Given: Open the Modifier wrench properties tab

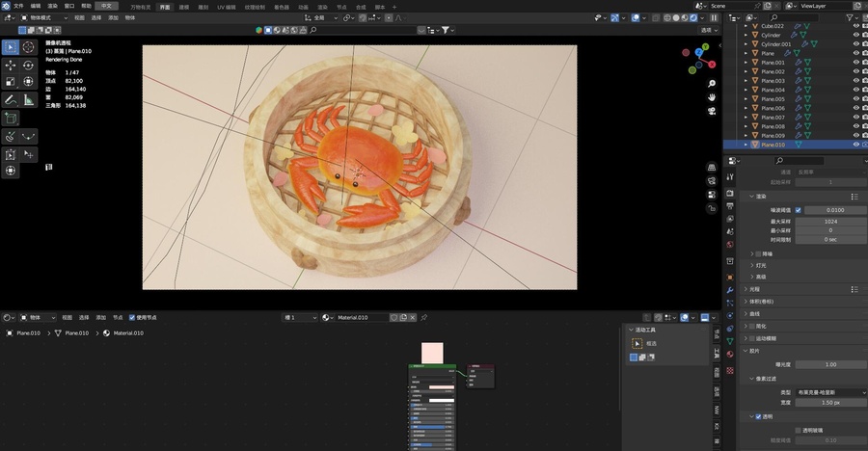Looking at the screenshot, I should point(730,290).
